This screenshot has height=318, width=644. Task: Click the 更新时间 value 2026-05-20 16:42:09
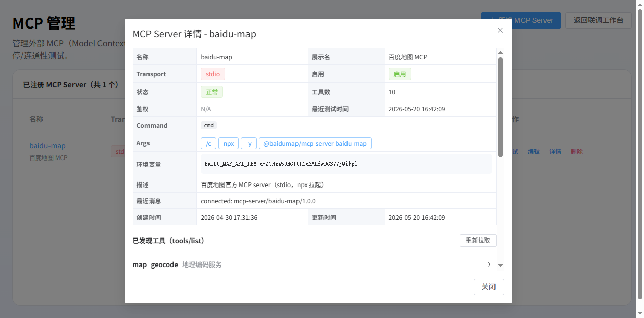click(417, 217)
